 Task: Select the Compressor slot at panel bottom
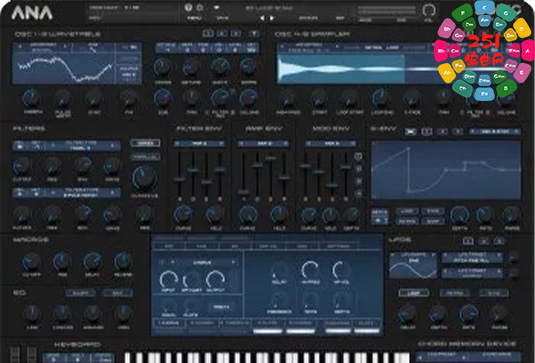coord(338,323)
